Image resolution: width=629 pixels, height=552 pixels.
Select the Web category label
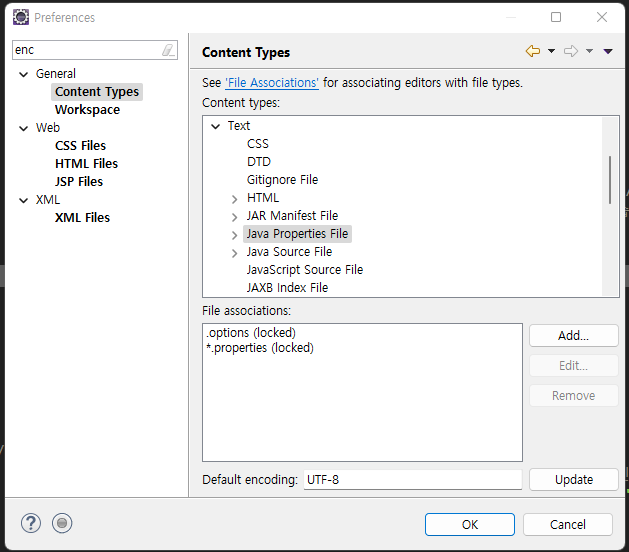(x=48, y=128)
